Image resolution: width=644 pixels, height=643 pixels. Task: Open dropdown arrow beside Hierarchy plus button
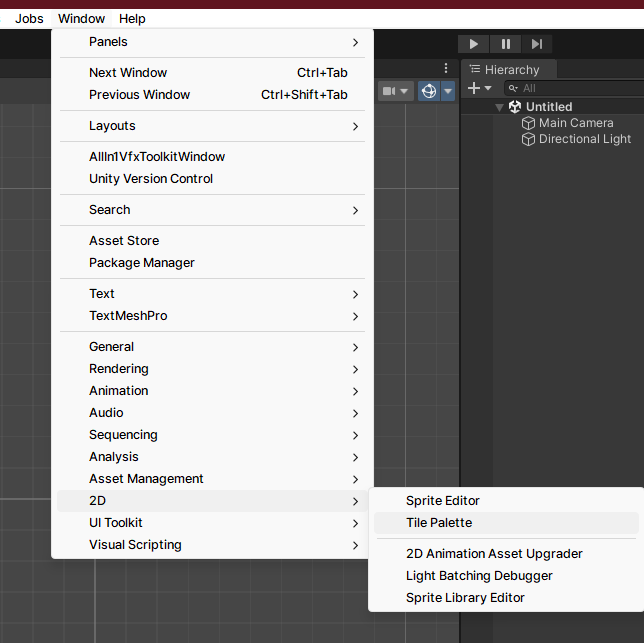pyautogui.click(x=488, y=88)
